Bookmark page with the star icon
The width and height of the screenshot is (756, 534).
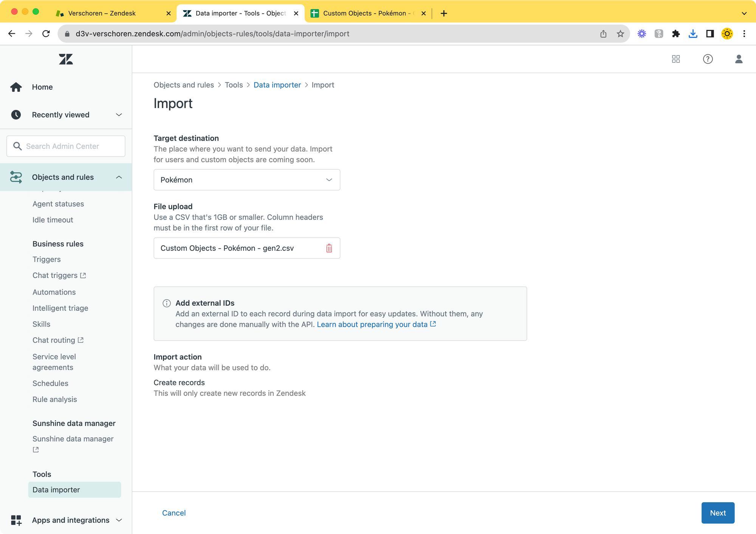point(620,34)
